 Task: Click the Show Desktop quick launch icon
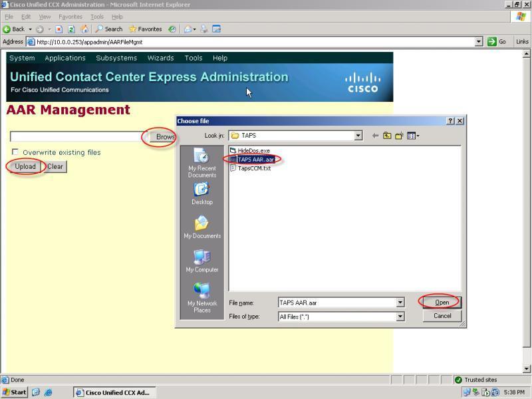click(x=36, y=392)
